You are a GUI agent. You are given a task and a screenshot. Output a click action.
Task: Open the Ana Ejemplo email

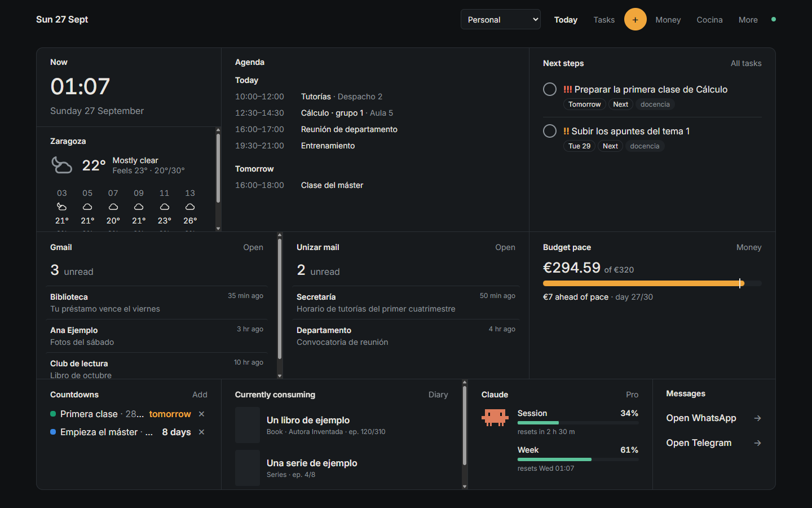(157, 336)
